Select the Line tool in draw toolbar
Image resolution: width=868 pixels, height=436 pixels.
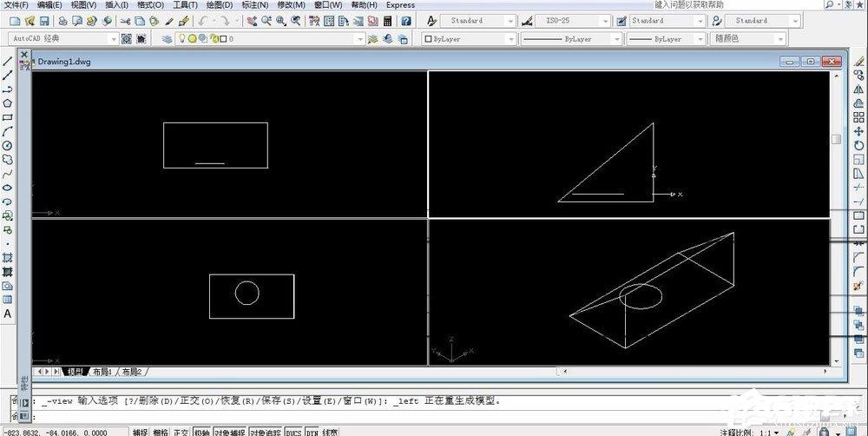coord(7,61)
